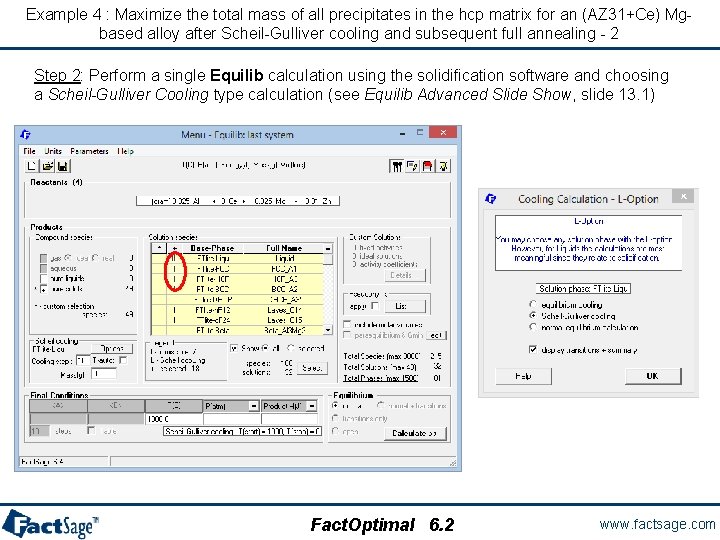Click the Liquid row in solution species
The width and height of the screenshot is (720, 540).
click(x=237, y=259)
